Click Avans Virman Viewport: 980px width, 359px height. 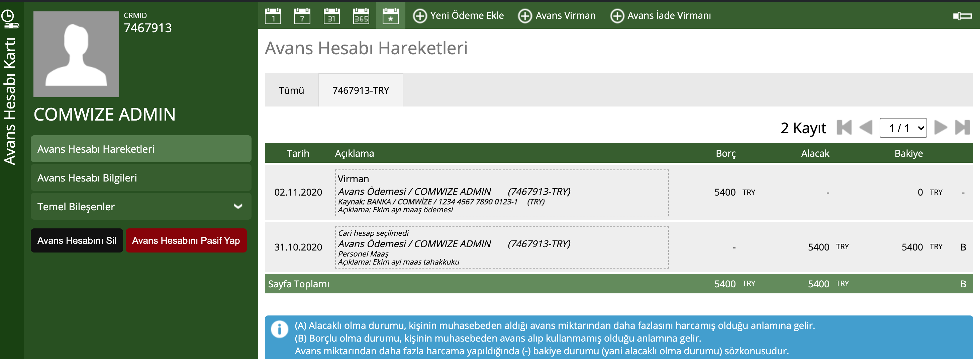pyautogui.click(x=557, y=16)
